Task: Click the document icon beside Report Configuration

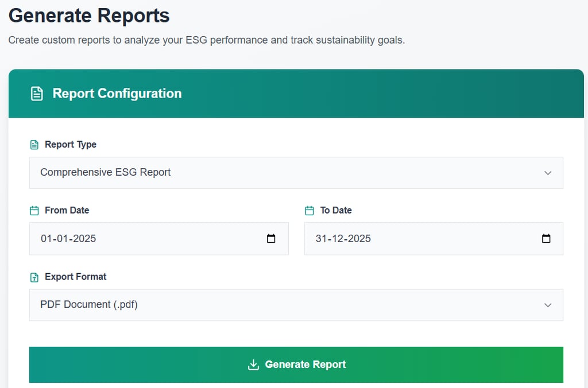Action: click(x=37, y=94)
